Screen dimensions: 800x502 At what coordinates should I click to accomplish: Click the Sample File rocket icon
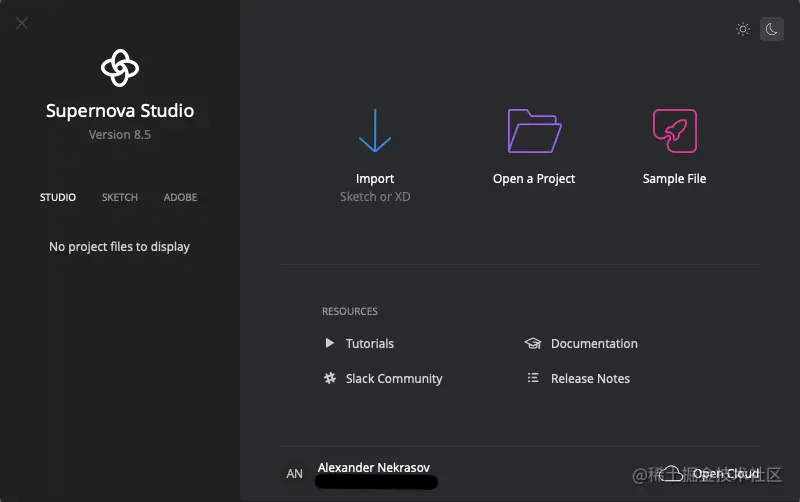tap(674, 131)
